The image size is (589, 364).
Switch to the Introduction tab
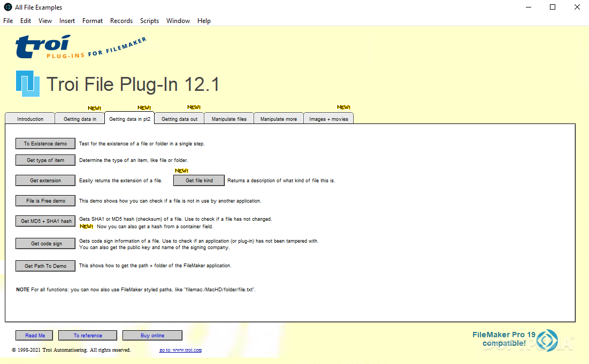click(x=30, y=119)
